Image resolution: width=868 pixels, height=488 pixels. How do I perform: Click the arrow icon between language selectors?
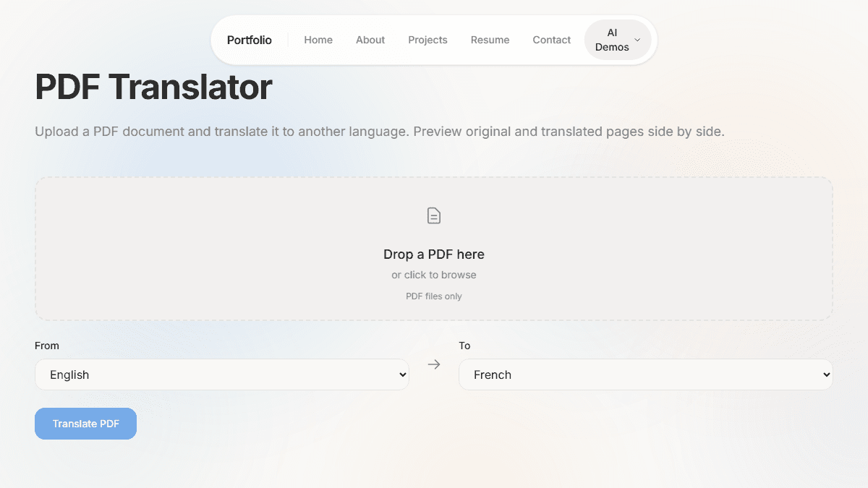pyautogui.click(x=433, y=364)
